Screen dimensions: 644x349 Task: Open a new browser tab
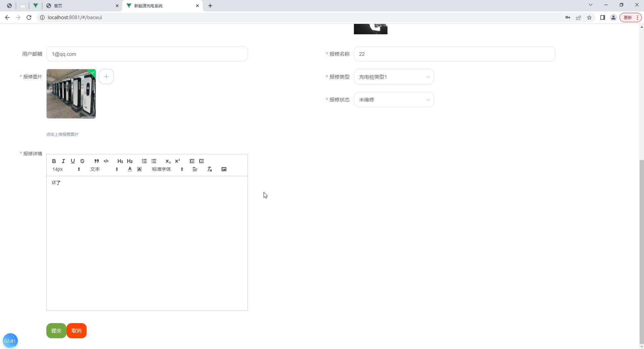click(210, 6)
